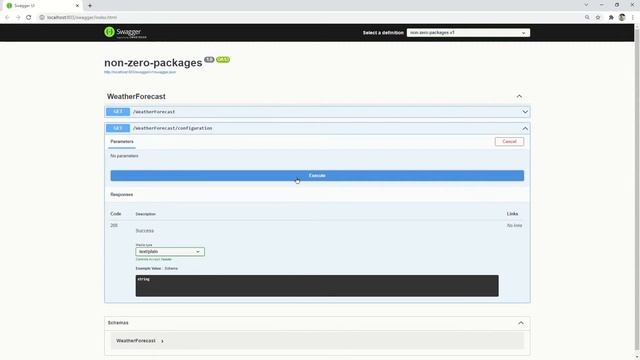Screen dimensions: 640x360
Task: Close the Swagger UI browser tab
Action: pyautogui.click(x=77, y=6)
